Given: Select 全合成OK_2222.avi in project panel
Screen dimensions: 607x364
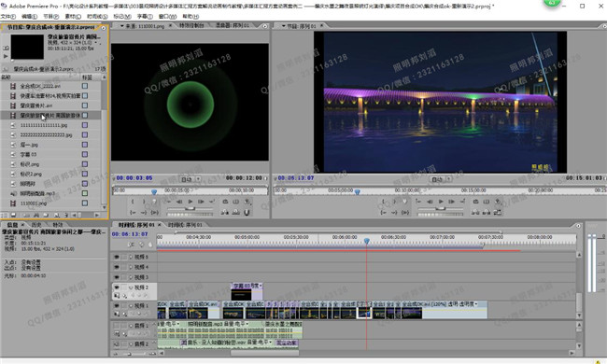Looking at the screenshot, I should 40,86.
